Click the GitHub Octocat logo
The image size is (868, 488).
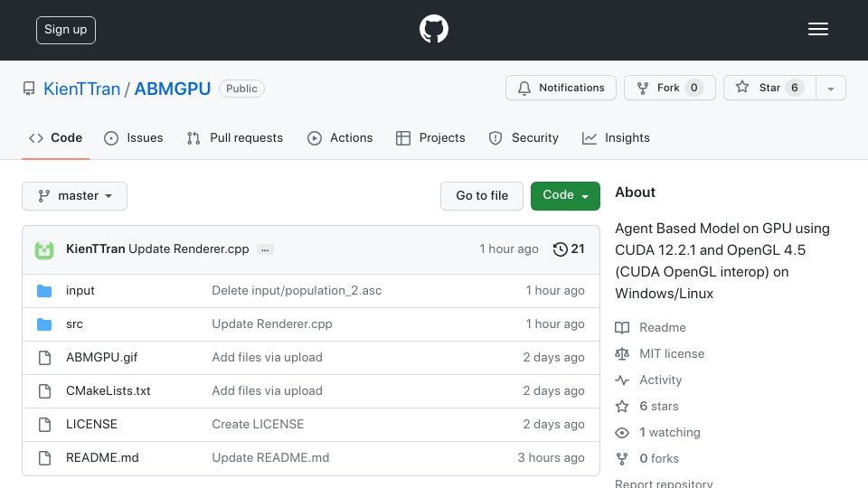(433, 29)
